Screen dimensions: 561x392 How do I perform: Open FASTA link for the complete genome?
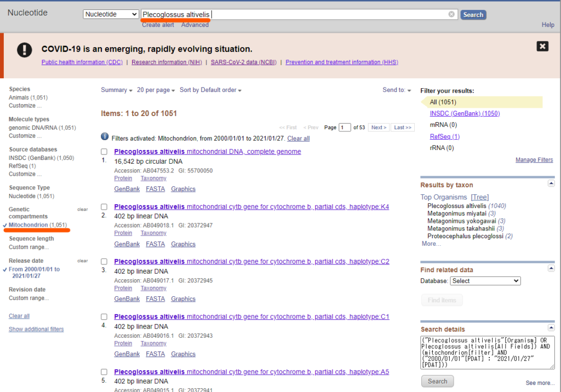[x=155, y=189]
